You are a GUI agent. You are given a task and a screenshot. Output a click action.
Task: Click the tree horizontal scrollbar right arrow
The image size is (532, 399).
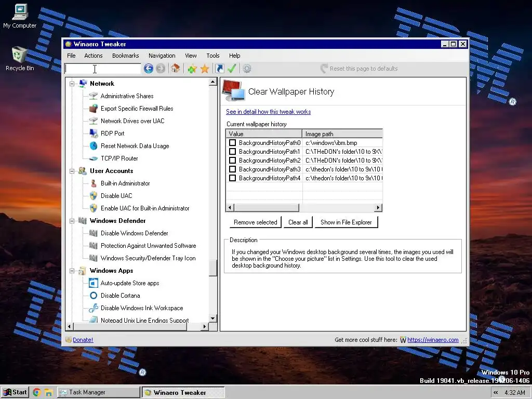point(204,326)
